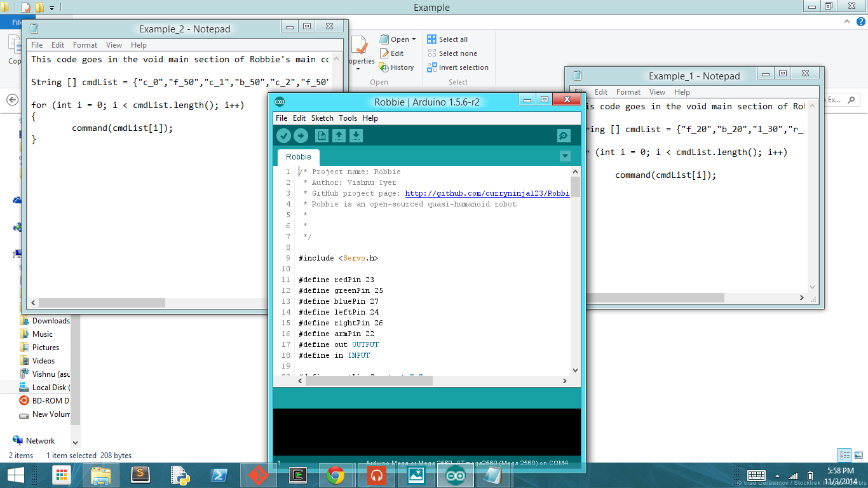Open the red headphones music app on taskbar
Screen dimensions: 868x488
pos(376,475)
